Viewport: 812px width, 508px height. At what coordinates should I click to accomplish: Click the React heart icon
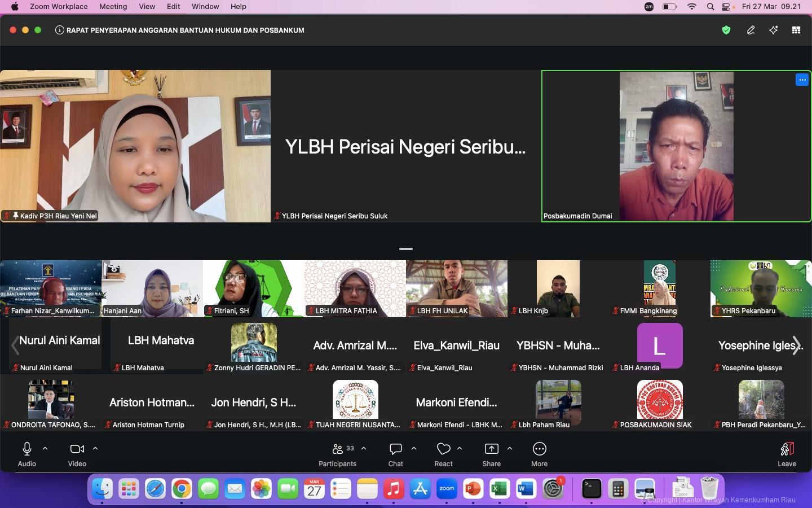click(443, 454)
